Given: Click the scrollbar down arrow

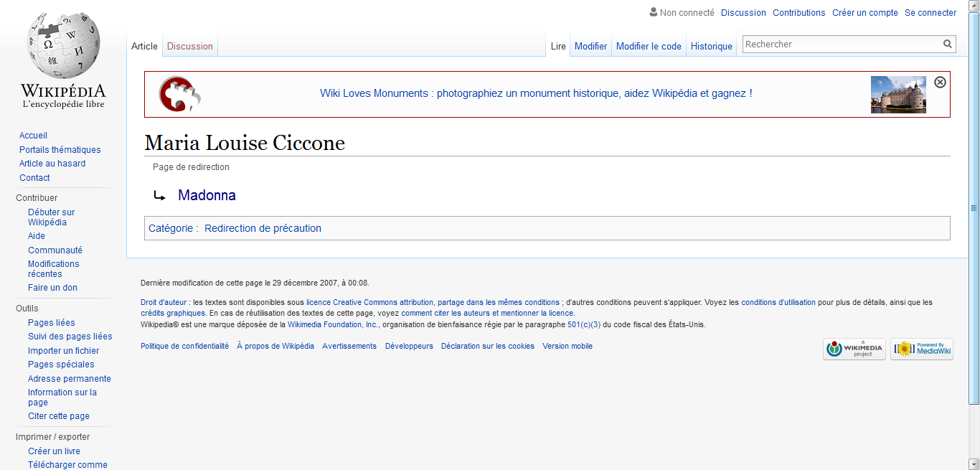Looking at the screenshot, I should [974, 464].
